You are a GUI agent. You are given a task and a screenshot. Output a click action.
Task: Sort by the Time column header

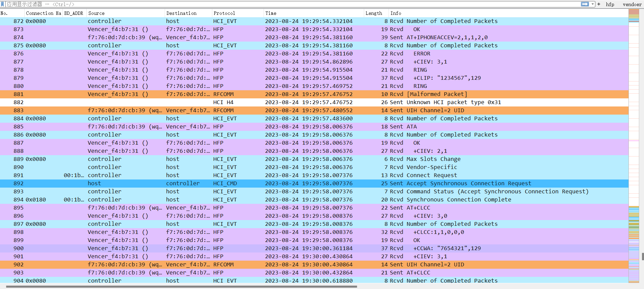(314, 13)
